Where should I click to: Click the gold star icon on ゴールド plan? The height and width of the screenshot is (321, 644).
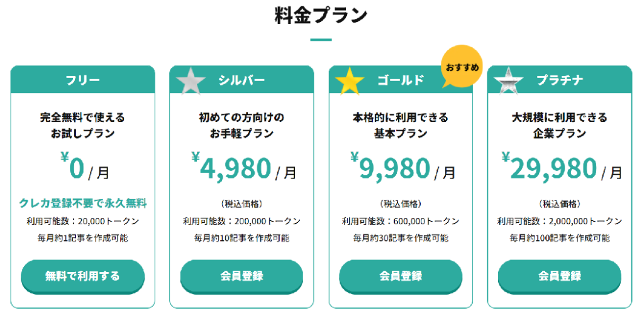point(350,81)
